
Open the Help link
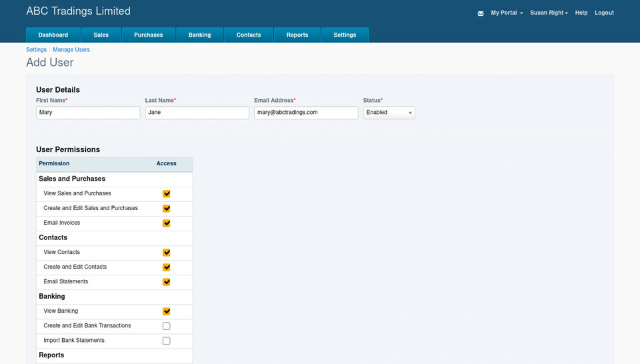coord(581,13)
